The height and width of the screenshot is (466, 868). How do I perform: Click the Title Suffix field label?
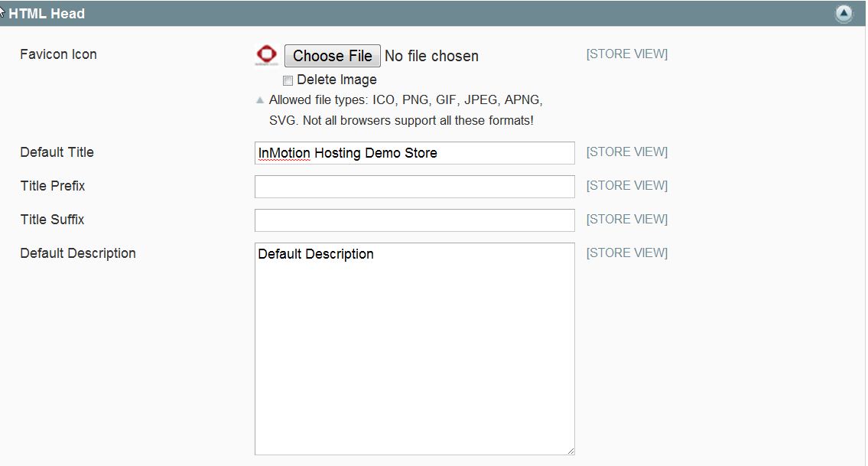coord(52,220)
